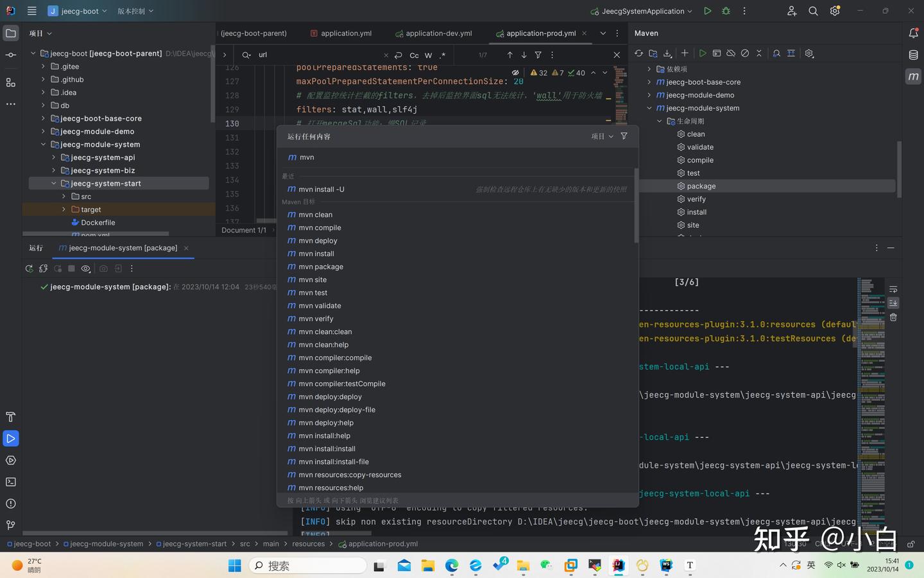Viewport: 924px width, 578px height.
Task: Click the debug bug icon in toolbar
Action: pyautogui.click(x=726, y=11)
